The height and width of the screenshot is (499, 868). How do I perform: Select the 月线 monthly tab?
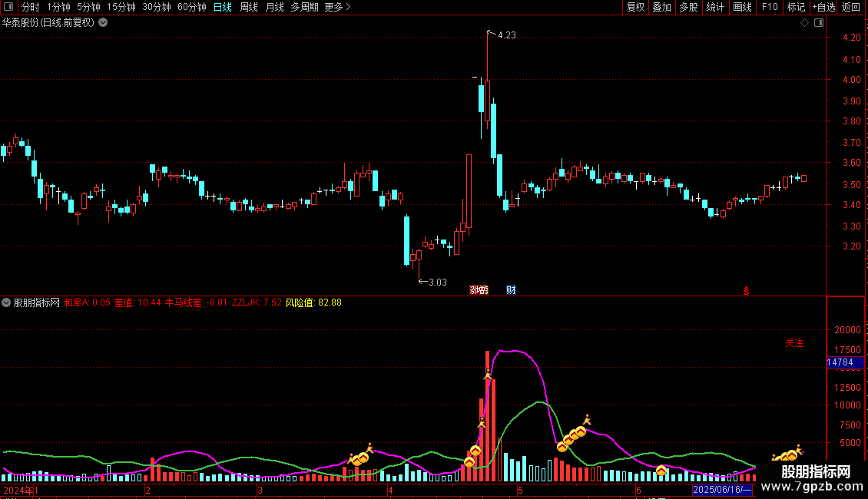(274, 7)
